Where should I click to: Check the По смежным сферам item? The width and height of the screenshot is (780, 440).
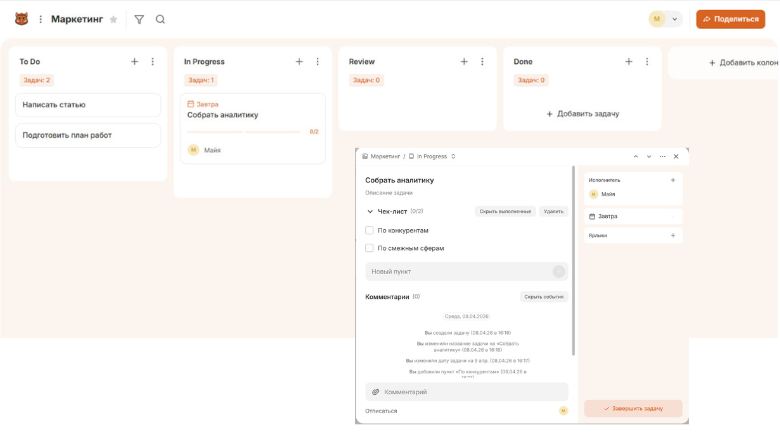click(x=370, y=248)
